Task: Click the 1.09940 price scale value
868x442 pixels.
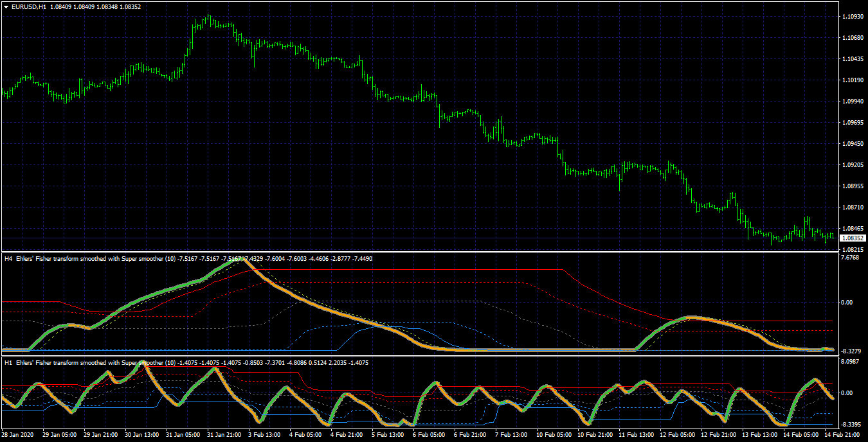Action: (x=852, y=102)
